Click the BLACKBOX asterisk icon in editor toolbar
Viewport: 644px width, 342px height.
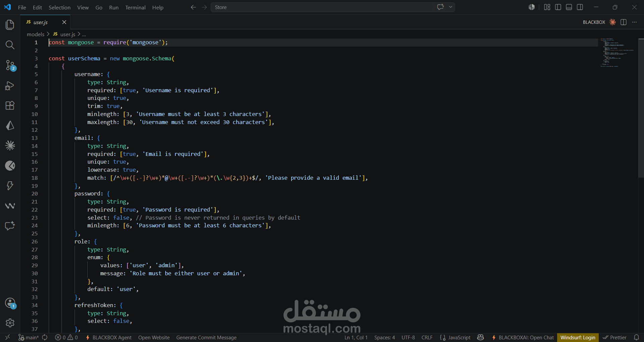(x=612, y=22)
